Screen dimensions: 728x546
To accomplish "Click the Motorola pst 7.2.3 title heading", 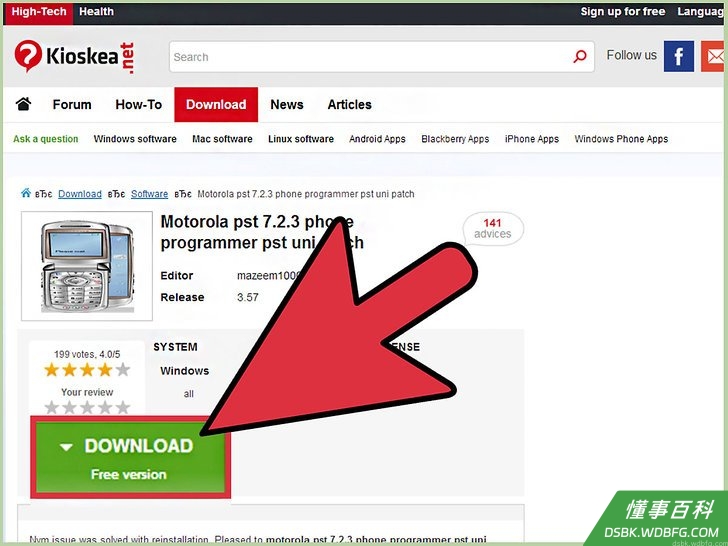I will pos(262,232).
